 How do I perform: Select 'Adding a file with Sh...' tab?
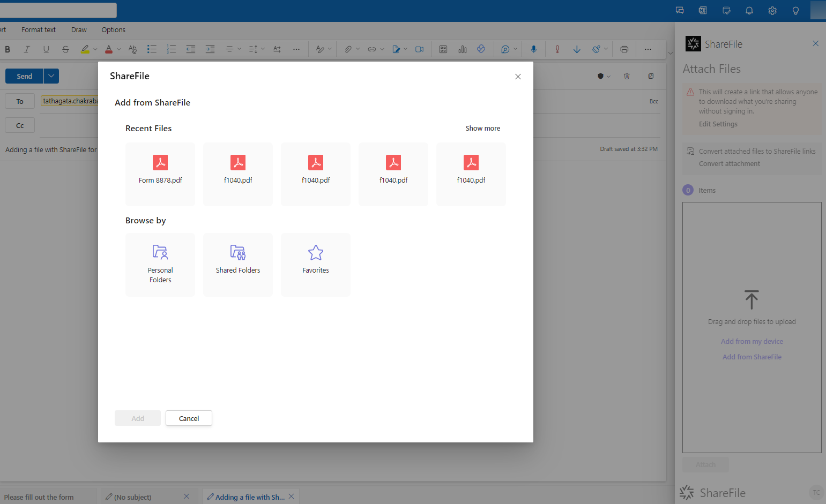coord(250,497)
